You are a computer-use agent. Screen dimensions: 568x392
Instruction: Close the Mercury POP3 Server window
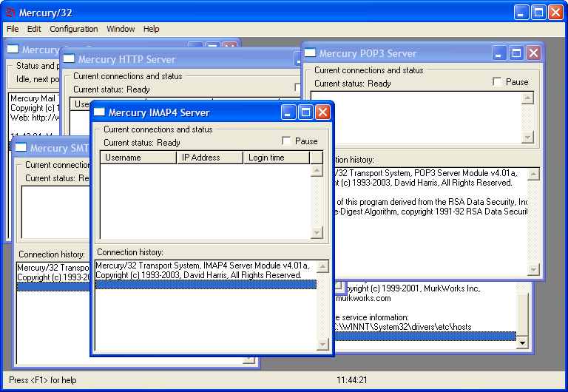point(533,53)
